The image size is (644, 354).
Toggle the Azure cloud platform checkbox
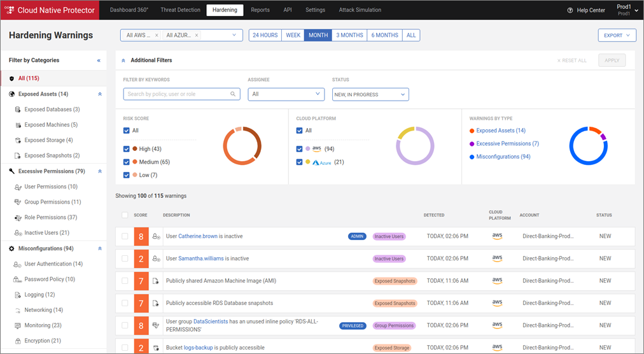300,162
